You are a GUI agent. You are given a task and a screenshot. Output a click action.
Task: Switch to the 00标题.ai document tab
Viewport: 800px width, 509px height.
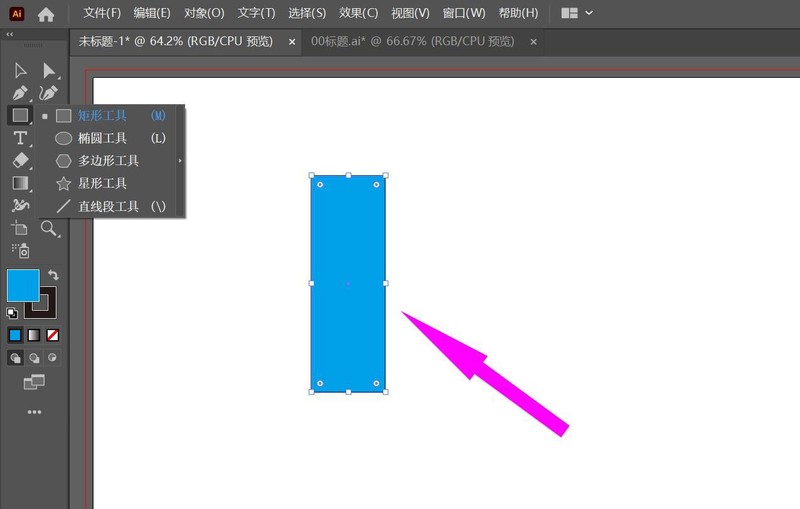pos(425,41)
